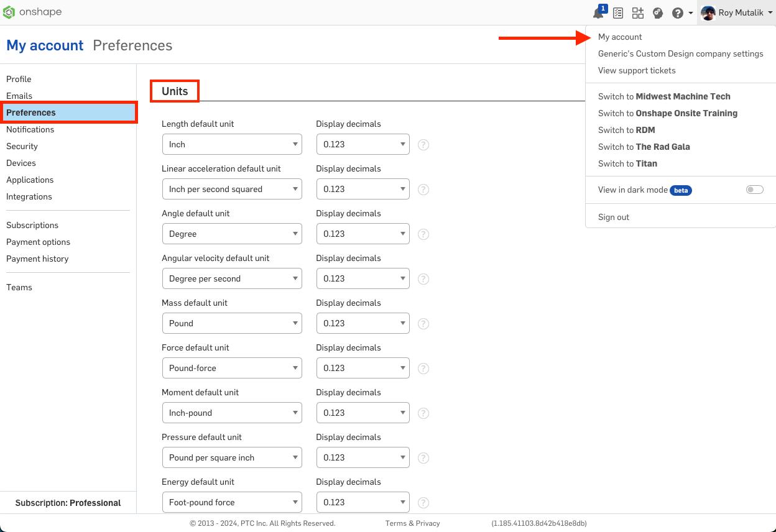Screen dimensions: 776x532
Task: Open the notifications bell icon
Action: [x=599, y=13]
